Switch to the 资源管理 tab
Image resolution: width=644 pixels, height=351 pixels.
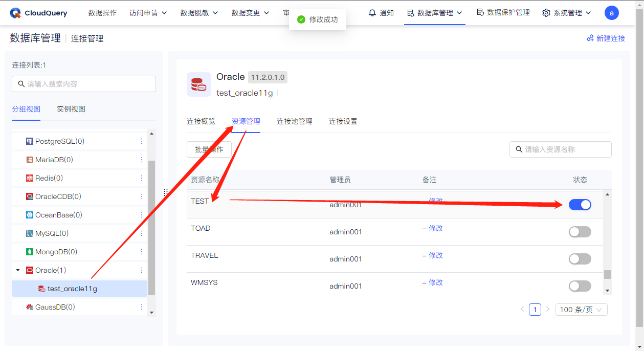click(x=246, y=121)
